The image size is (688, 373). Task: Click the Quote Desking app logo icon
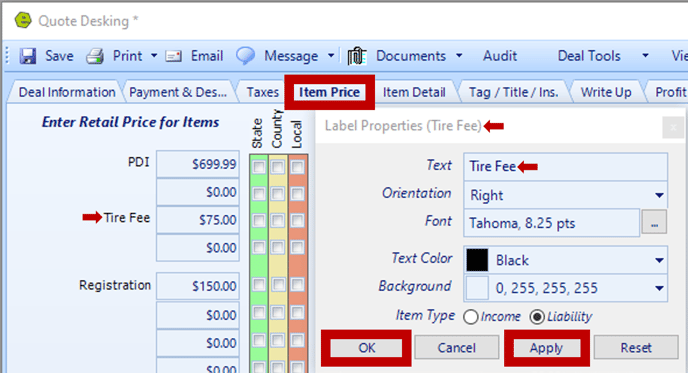[23, 20]
